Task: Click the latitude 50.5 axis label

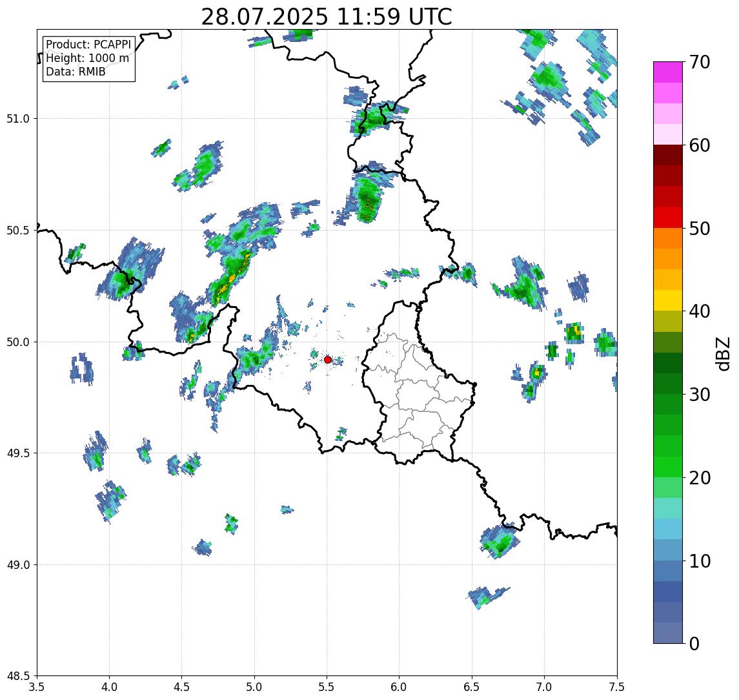Action: pyautogui.click(x=18, y=230)
